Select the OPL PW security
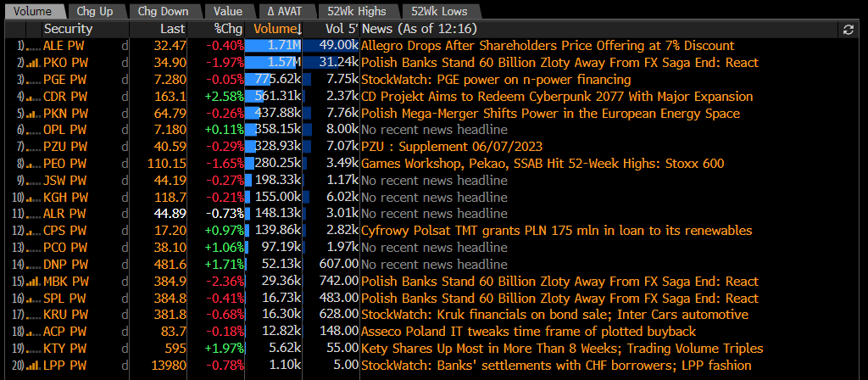 (64, 131)
